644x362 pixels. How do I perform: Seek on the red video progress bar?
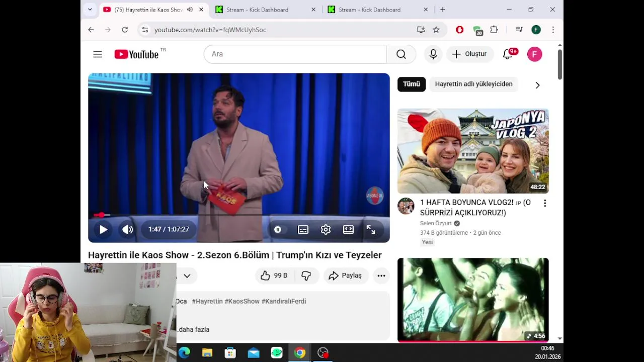(x=239, y=215)
